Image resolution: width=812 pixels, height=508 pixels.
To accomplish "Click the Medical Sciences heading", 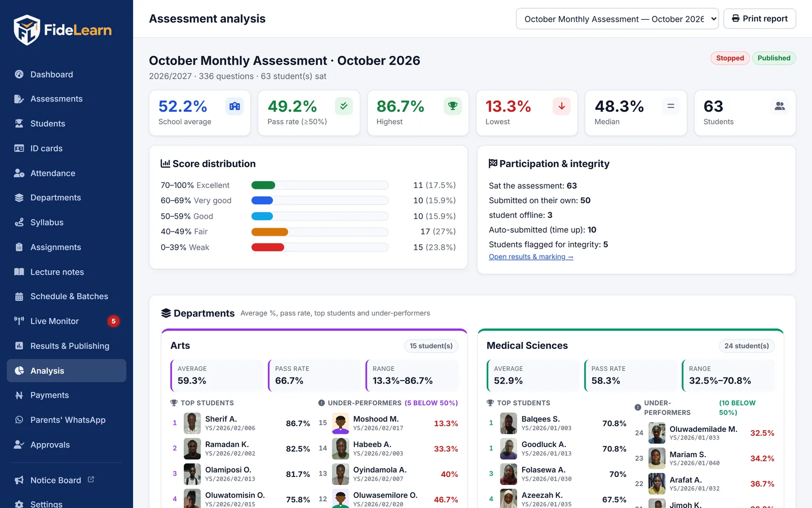I will (x=527, y=345).
